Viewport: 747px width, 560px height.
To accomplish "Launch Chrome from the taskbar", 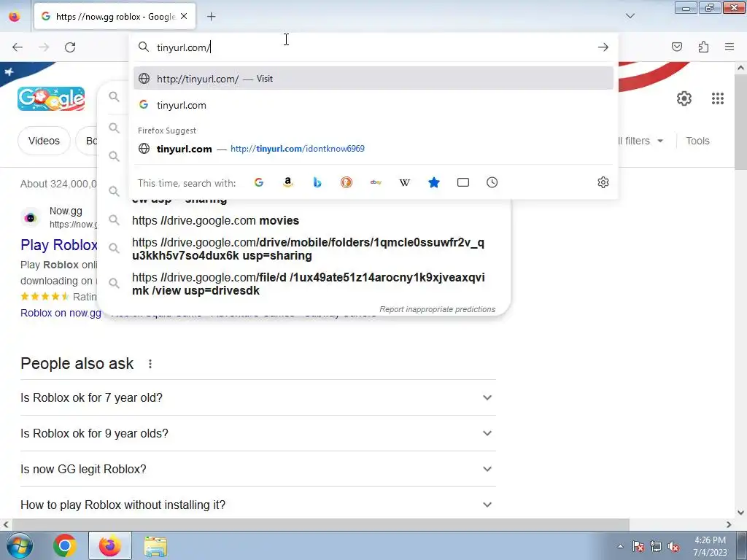I will tap(65, 545).
